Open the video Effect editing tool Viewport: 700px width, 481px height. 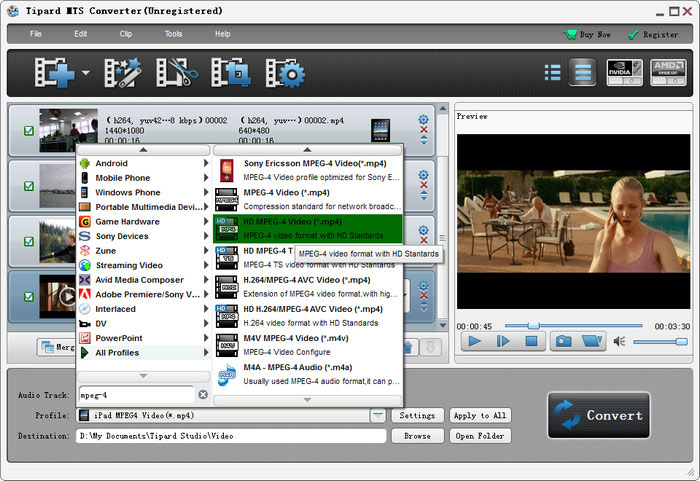[123, 72]
